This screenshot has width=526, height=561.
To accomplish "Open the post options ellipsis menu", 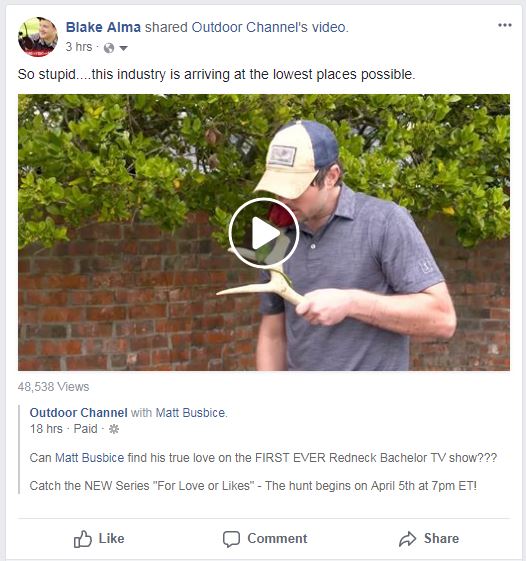I will pyautogui.click(x=505, y=25).
